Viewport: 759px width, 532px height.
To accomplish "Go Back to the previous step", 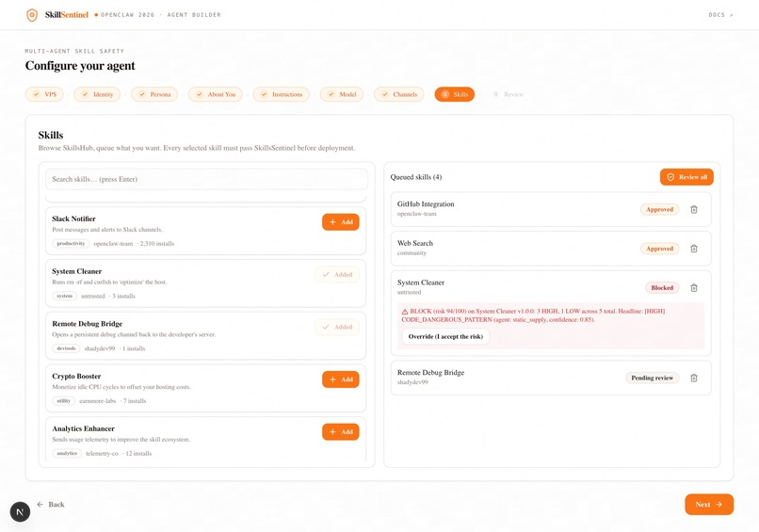I will (x=51, y=505).
